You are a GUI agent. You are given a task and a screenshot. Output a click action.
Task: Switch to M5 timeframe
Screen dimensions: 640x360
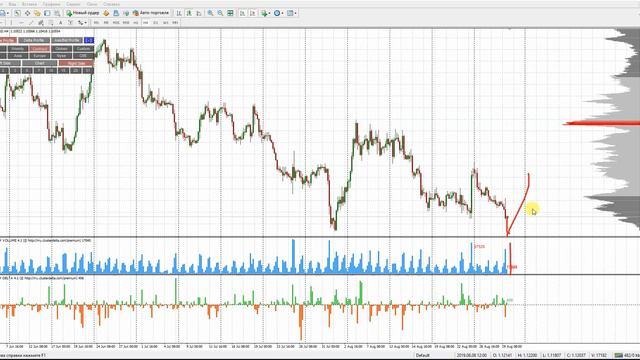[106, 22]
